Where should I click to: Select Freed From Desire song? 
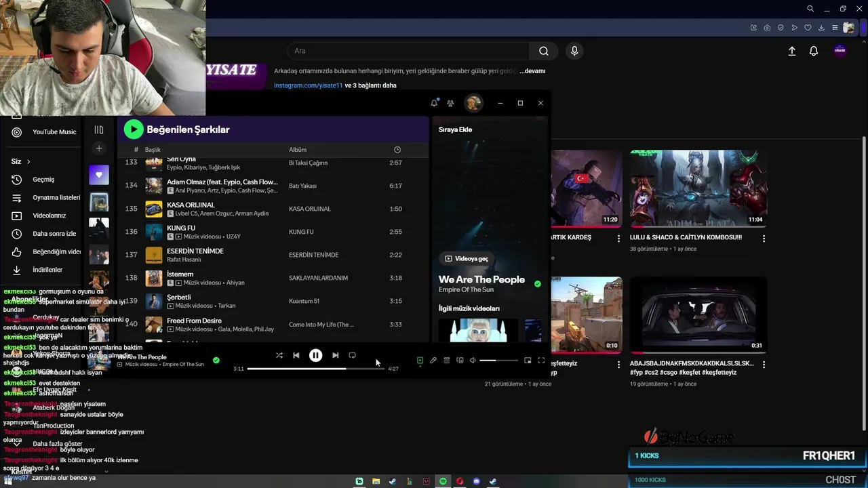pyautogui.click(x=273, y=324)
